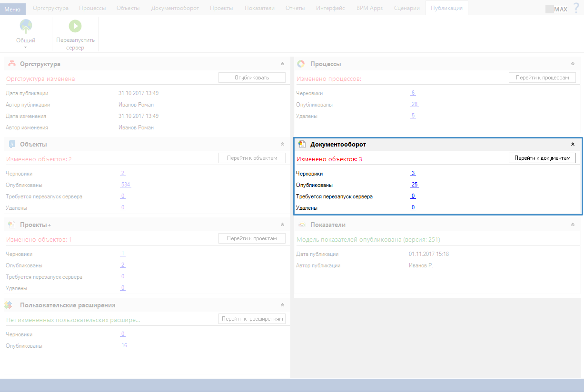The image size is (584, 392).
Task: Click the Пользовательские расширения puzzle icon
Action: coord(9,305)
